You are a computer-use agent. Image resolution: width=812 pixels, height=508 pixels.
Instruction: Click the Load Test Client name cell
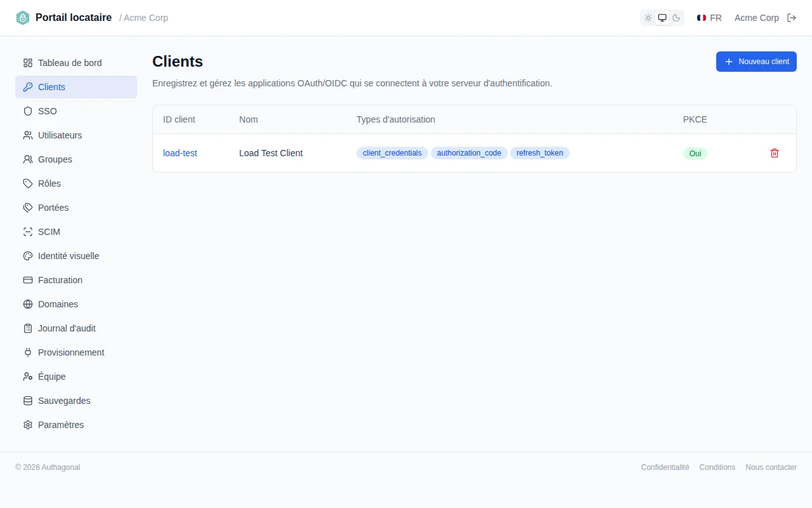pos(271,153)
